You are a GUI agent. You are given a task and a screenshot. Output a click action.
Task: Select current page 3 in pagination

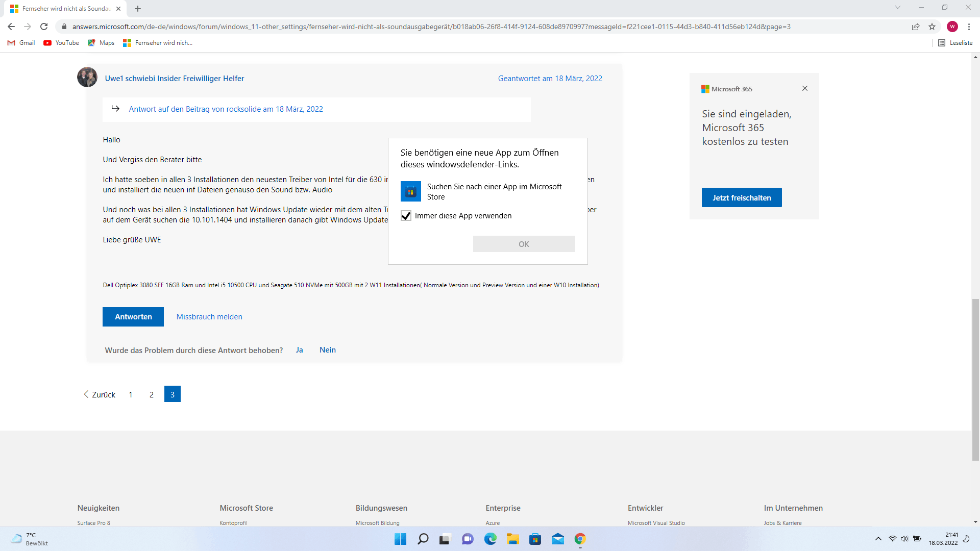coord(173,394)
